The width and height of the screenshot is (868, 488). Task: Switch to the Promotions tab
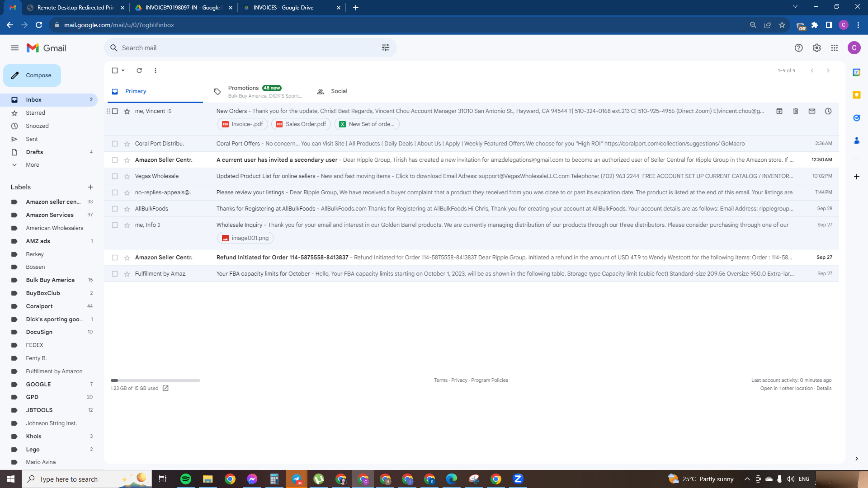click(x=259, y=91)
